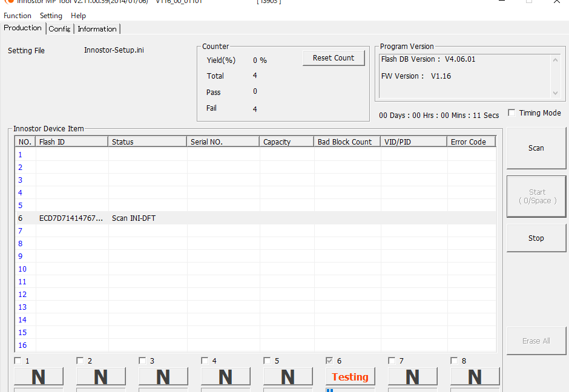This screenshot has height=392, width=569.
Task: Click port 5 N status button
Action: [288, 376]
